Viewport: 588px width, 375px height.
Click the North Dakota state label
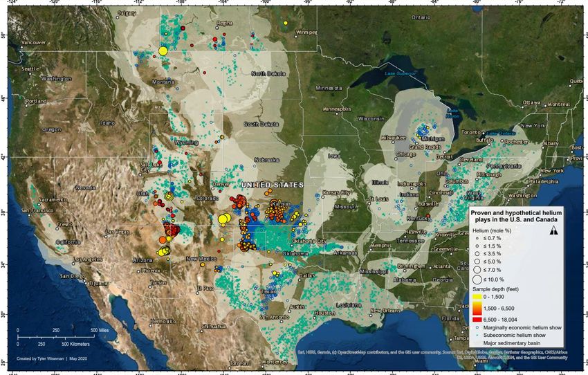(268, 73)
